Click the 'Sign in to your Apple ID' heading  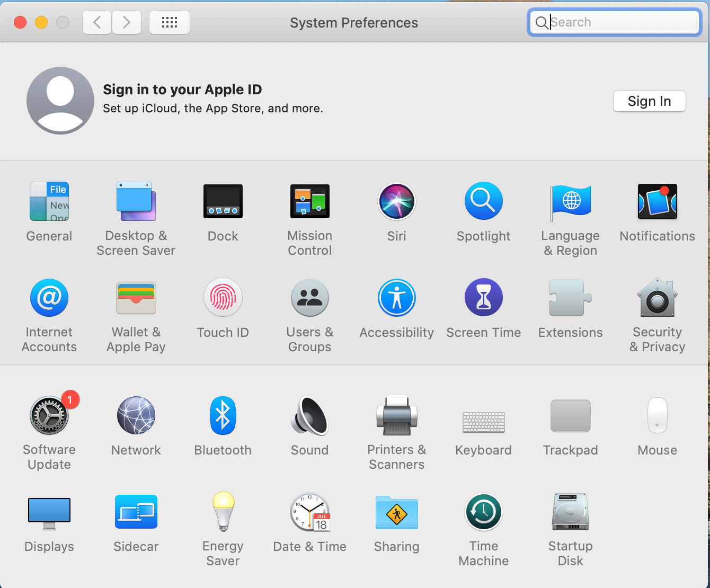pos(182,90)
